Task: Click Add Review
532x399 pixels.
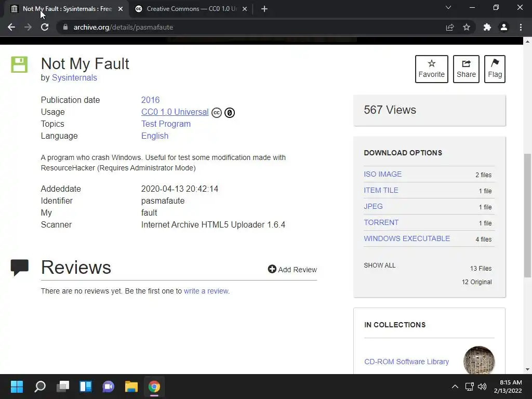Action: coord(292,270)
